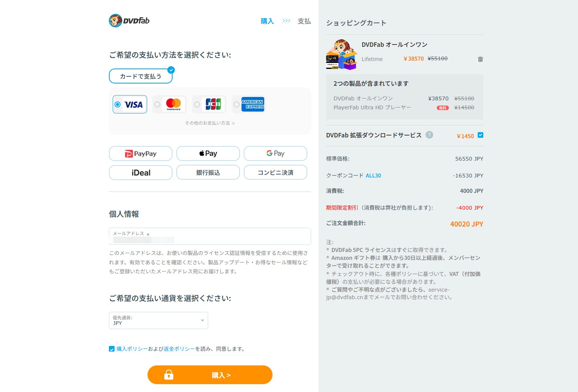578x392 pixels.
Task: Click the 2つの製品が含まれています label
Action: coord(371,83)
